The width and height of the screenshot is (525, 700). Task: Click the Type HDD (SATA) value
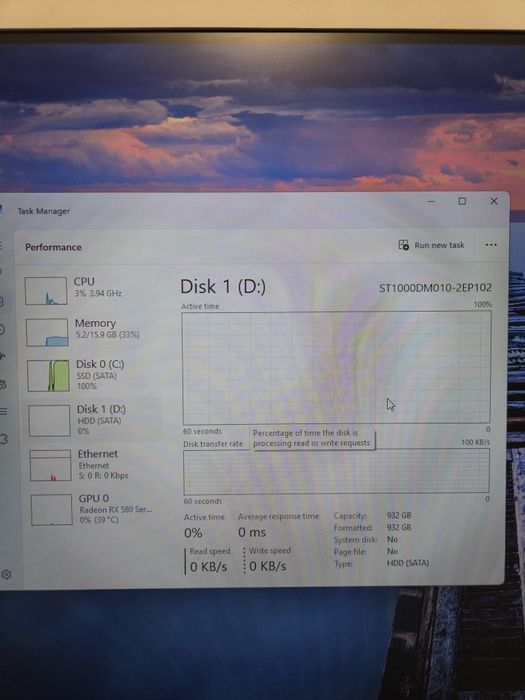point(408,563)
